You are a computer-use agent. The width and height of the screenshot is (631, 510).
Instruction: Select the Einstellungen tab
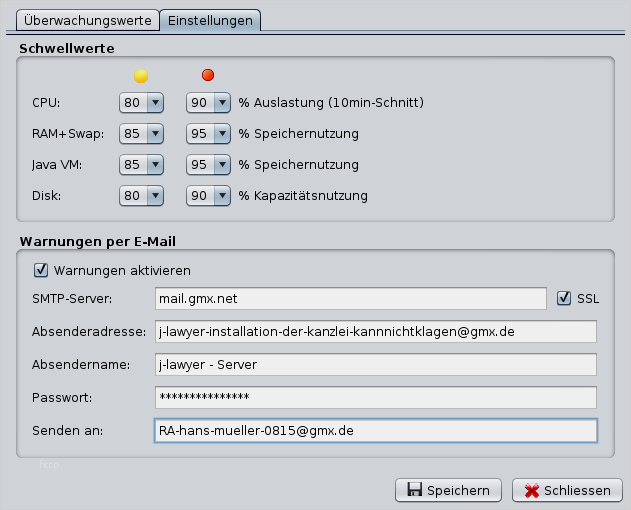coord(210,20)
